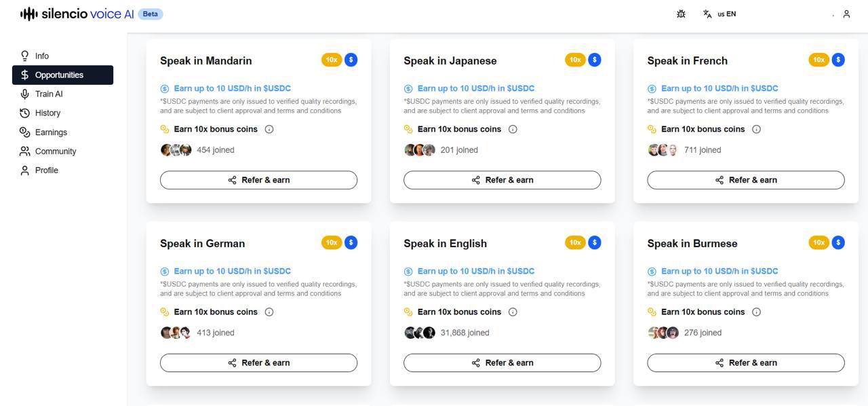Click the info icon on Burmese bonus coins
The height and width of the screenshot is (406, 868).
coord(756,312)
